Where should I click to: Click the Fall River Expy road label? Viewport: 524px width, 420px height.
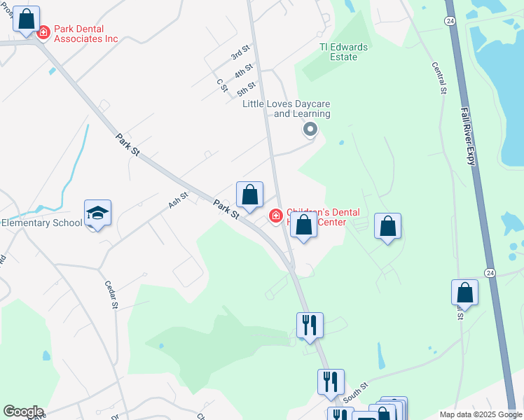[468, 136]
